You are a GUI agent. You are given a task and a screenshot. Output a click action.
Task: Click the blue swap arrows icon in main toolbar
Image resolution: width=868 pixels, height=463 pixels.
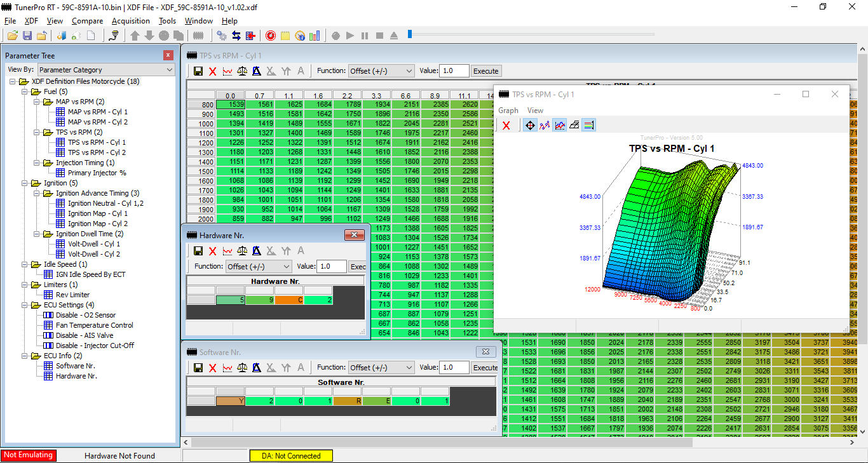[x=236, y=36]
